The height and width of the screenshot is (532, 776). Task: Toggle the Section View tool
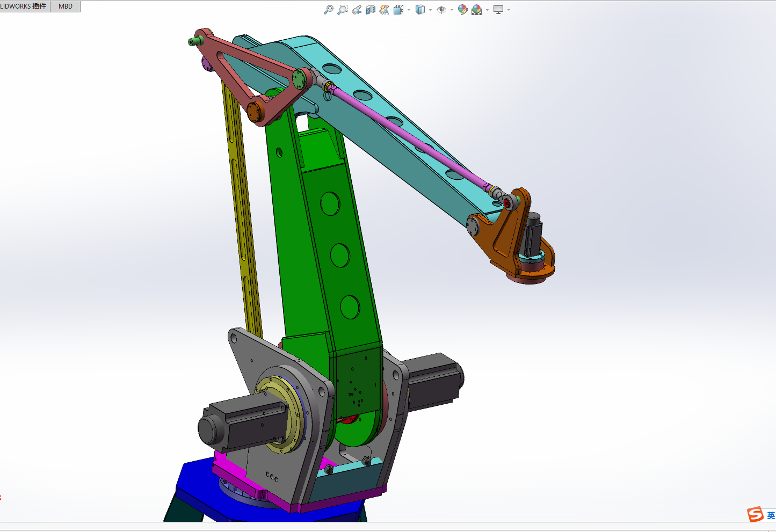[371, 10]
